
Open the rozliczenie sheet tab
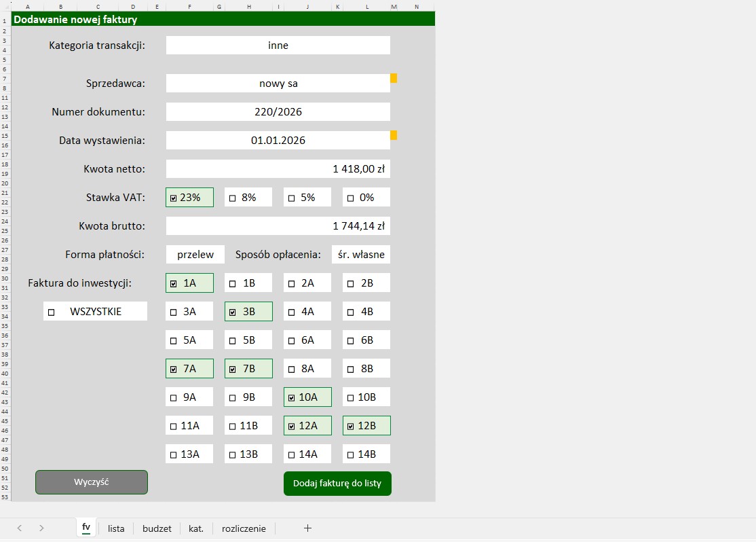pyautogui.click(x=244, y=528)
